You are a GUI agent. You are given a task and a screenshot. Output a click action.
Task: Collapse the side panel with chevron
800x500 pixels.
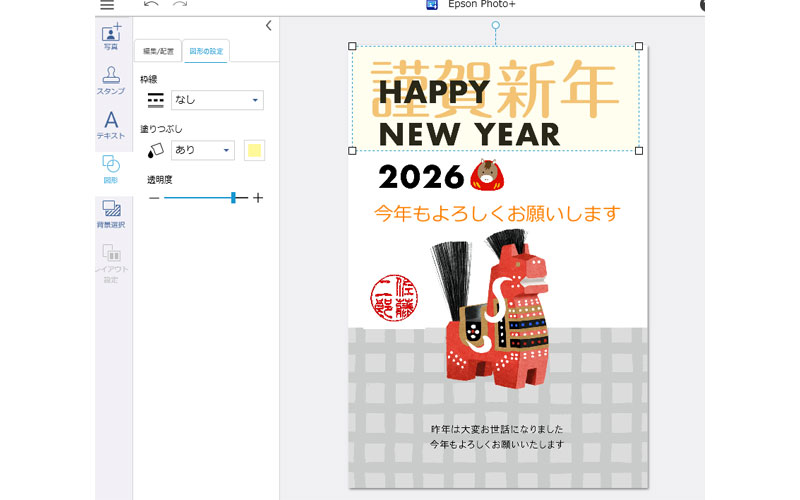[x=268, y=26]
